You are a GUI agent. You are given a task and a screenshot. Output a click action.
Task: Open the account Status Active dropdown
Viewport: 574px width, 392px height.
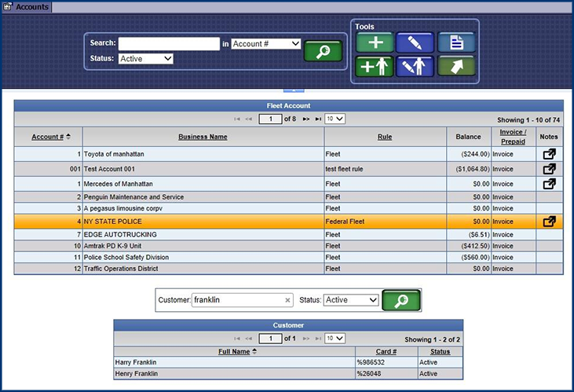click(146, 58)
